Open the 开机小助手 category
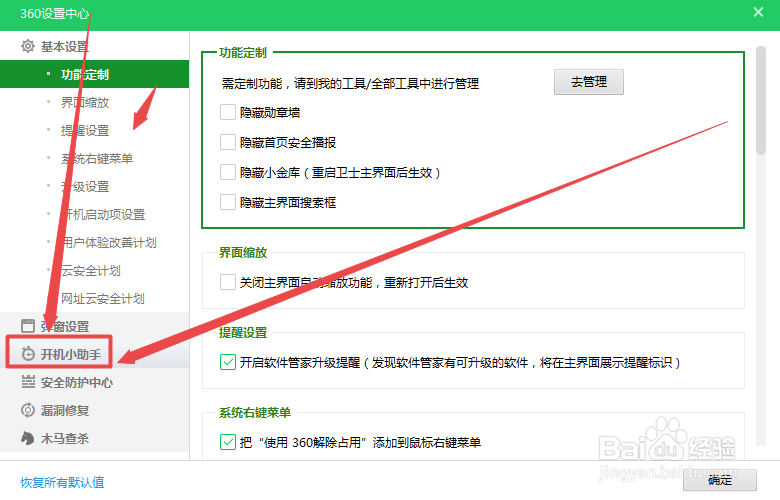This screenshot has height=500, width=780. [x=95, y=354]
